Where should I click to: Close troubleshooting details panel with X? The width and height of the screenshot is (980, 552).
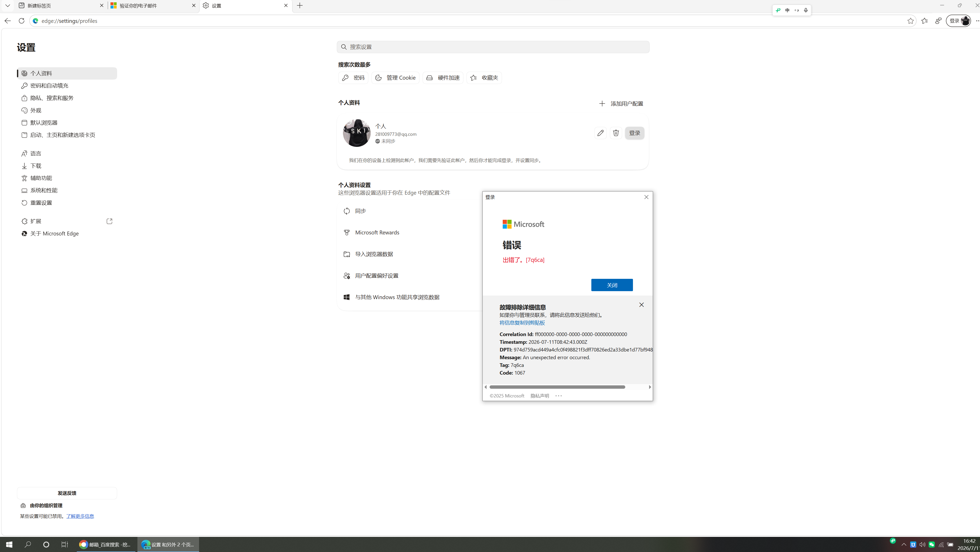click(x=641, y=305)
